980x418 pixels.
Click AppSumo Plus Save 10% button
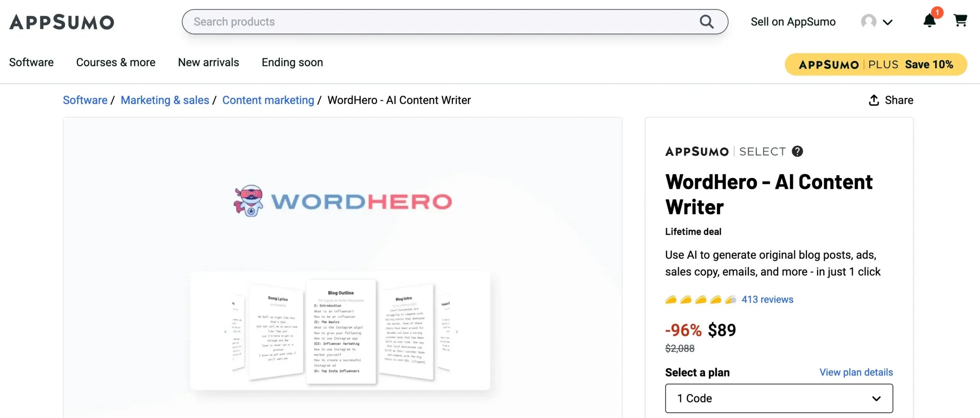[875, 64]
